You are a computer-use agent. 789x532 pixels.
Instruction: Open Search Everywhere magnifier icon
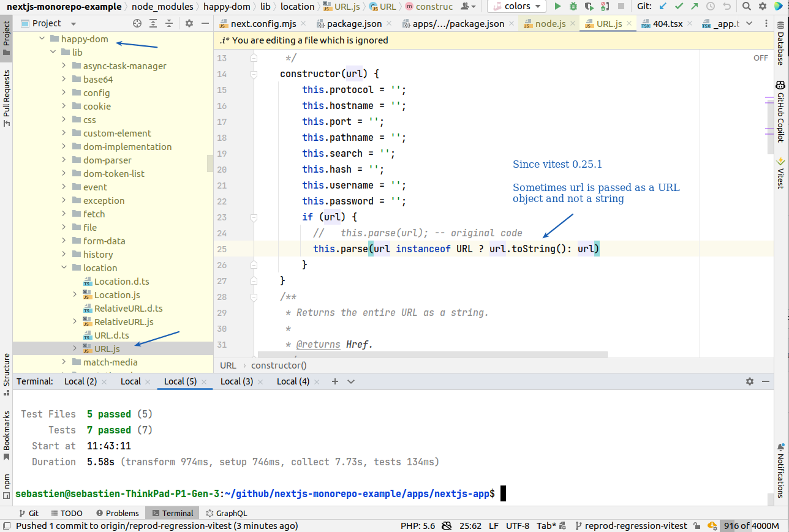tap(746, 7)
